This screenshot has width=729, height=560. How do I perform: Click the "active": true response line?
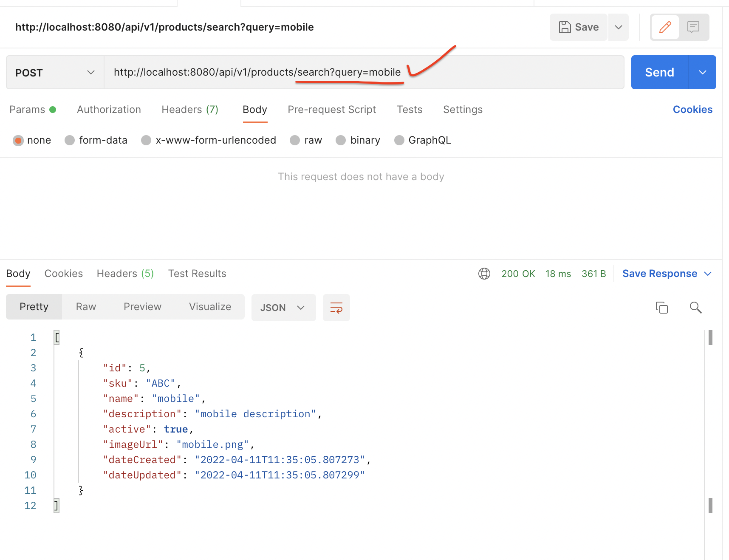pos(148,429)
